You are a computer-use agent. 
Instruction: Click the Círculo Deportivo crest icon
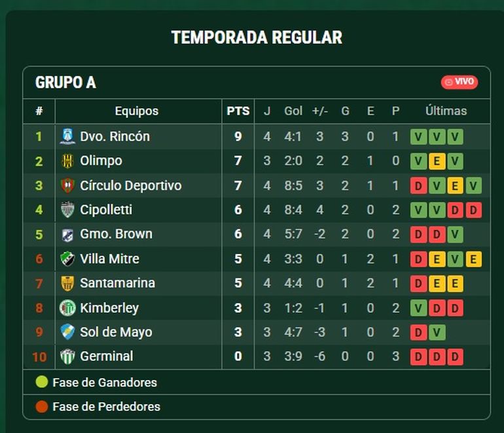[x=67, y=185]
